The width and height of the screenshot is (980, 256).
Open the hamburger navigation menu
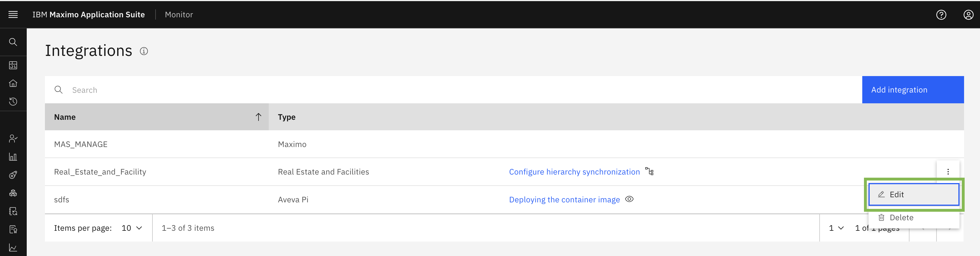[13, 14]
